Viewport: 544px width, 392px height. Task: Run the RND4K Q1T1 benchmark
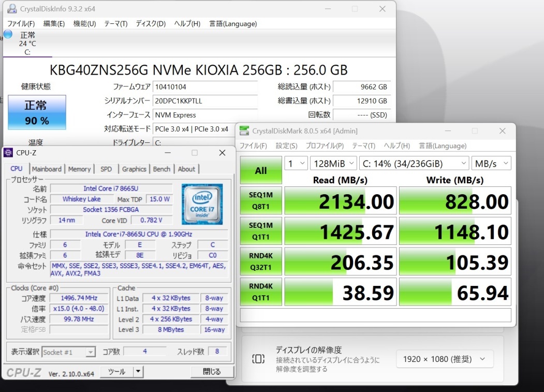click(x=261, y=292)
